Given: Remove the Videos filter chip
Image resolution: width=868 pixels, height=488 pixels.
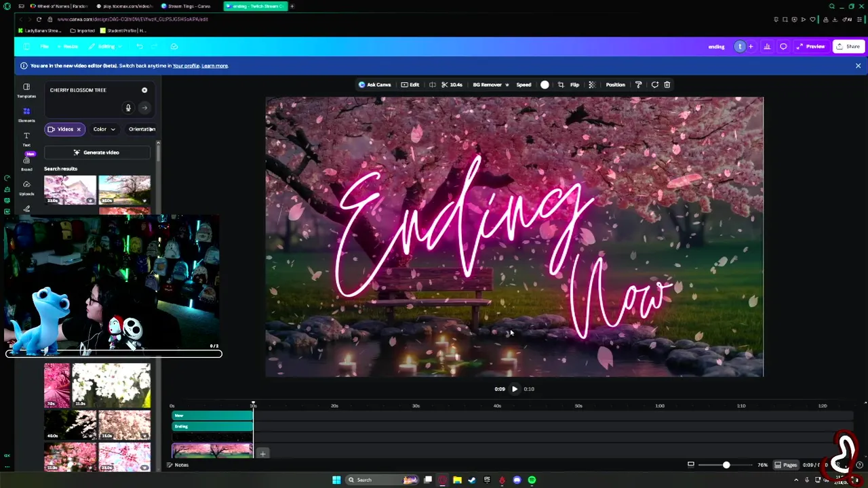Looking at the screenshot, I should 79,129.
